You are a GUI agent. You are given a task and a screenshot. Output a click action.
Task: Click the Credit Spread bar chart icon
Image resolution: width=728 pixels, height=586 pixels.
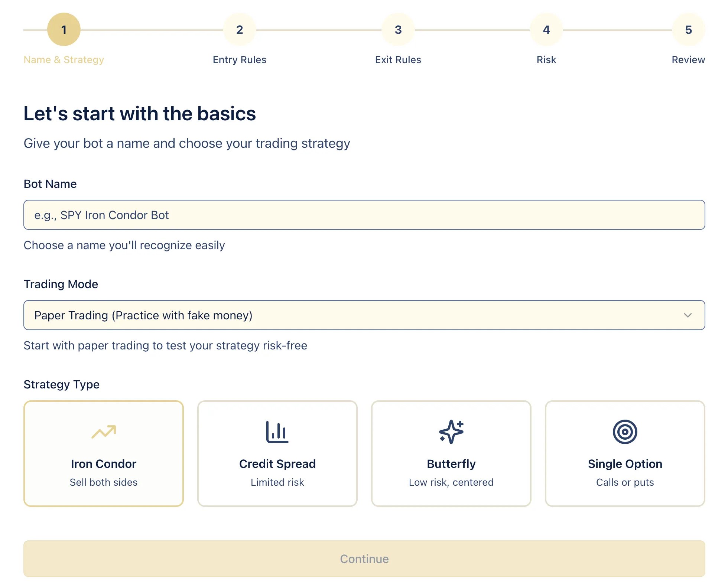point(277,432)
